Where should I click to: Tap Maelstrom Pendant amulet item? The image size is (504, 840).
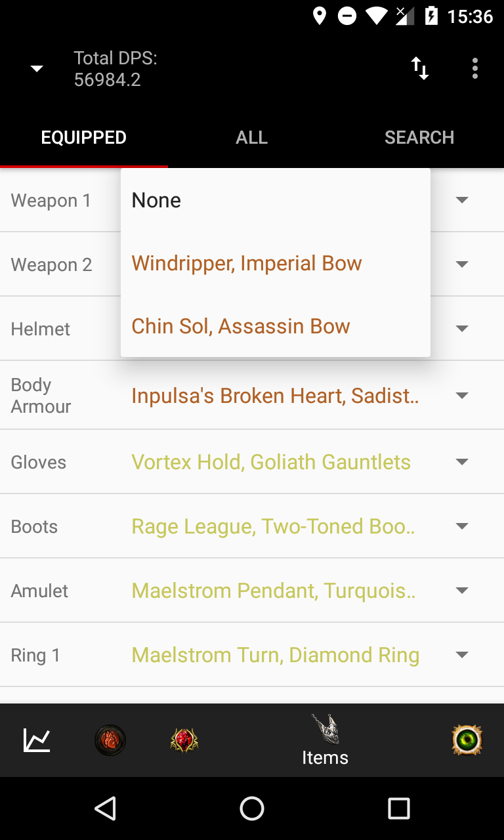274,591
